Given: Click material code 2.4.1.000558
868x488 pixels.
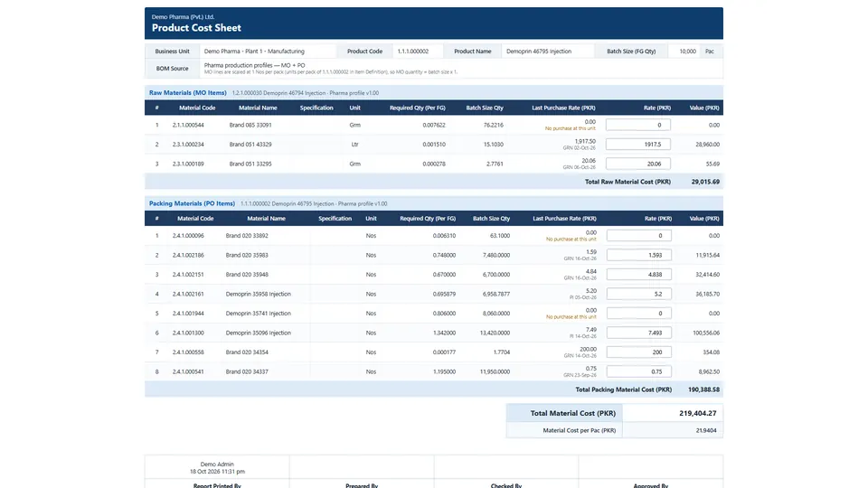Looking at the screenshot, I should (x=188, y=352).
